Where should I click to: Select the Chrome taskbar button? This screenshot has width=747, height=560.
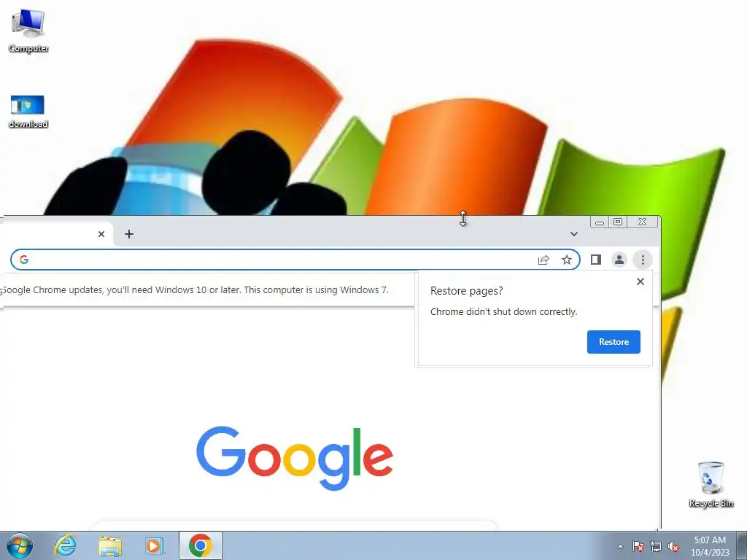click(x=201, y=545)
